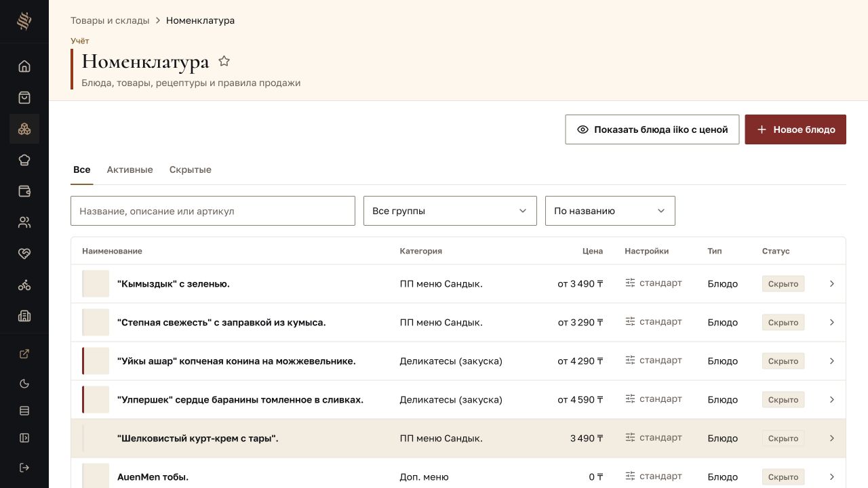Open the "По названию" sort dropdown
This screenshot has width=868, height=488.
[x=610, y=211]
